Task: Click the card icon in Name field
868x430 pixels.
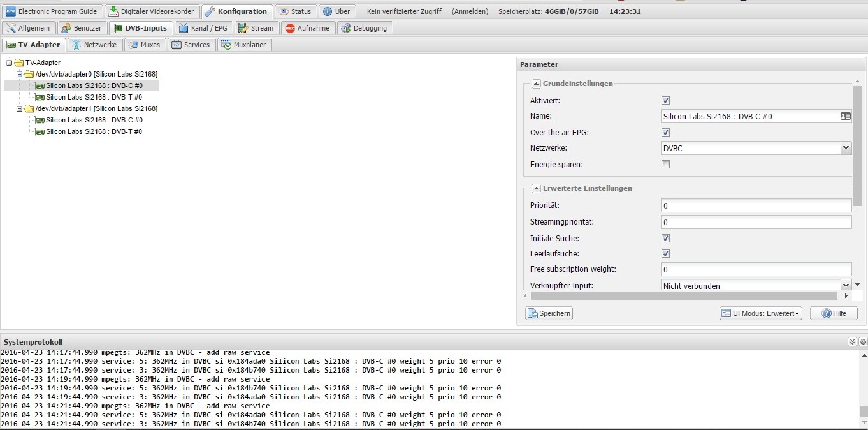Action: click(x=845, y=116)
